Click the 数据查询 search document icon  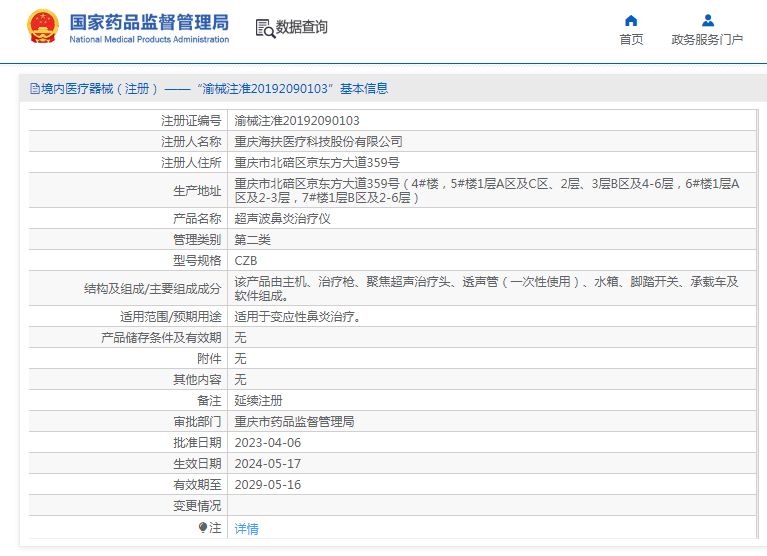[265, 28]
